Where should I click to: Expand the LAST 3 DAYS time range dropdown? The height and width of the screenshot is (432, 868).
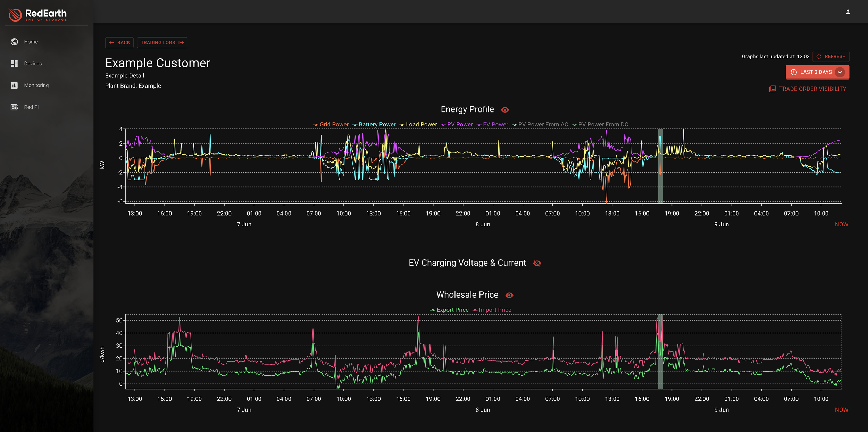[x=841, y=72]
